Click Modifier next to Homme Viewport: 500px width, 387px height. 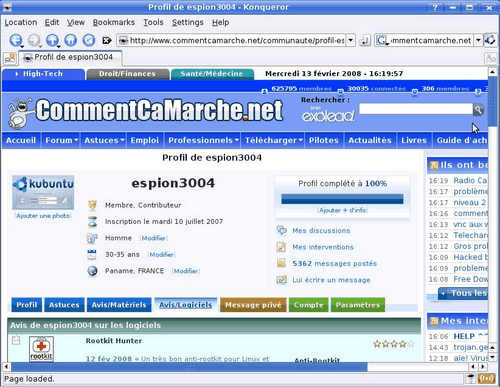(x=154, y=238)
